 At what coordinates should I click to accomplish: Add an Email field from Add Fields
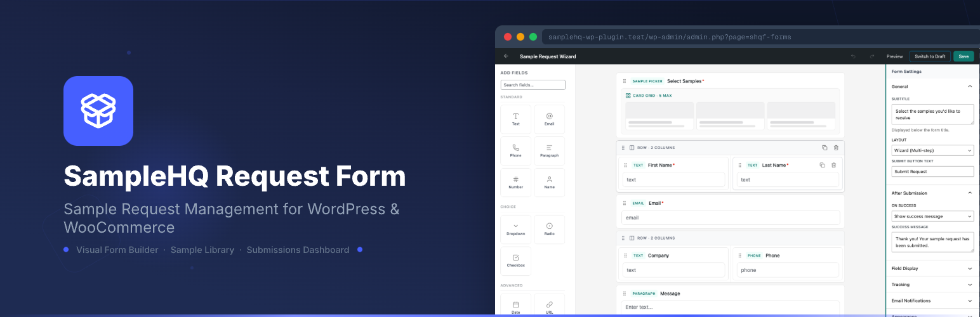click(549, 119)
